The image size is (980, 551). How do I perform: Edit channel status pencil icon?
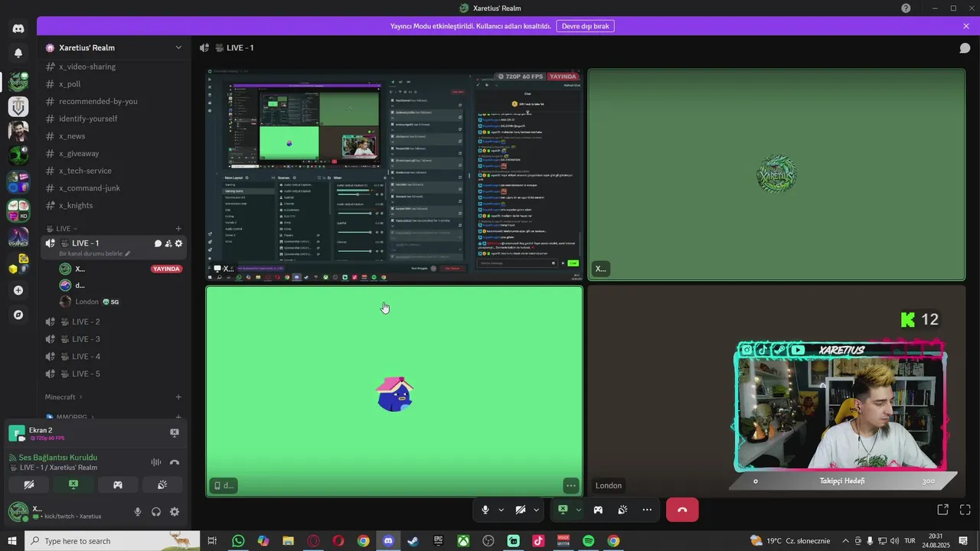point(128,253)
